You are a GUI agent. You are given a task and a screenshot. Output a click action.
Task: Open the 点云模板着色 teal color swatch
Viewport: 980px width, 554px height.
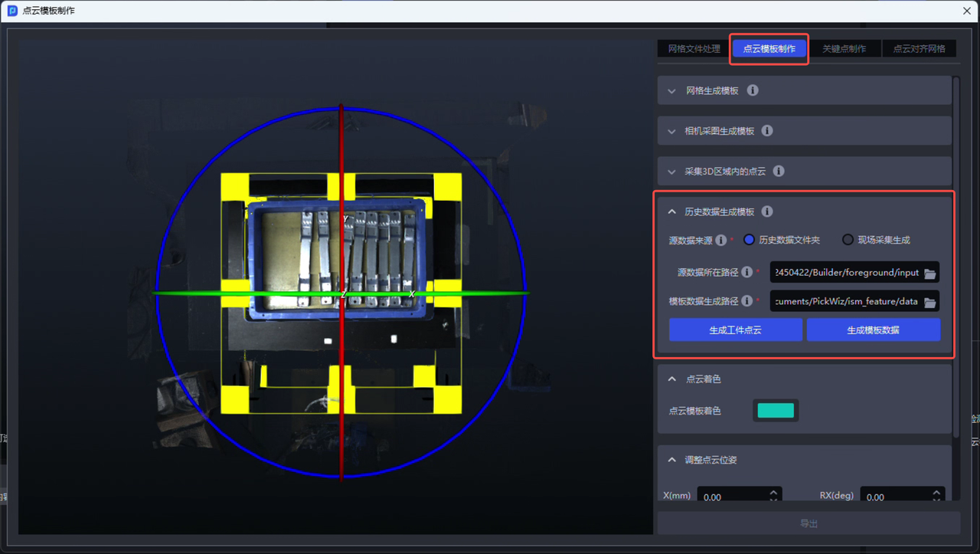pos(776,411)
